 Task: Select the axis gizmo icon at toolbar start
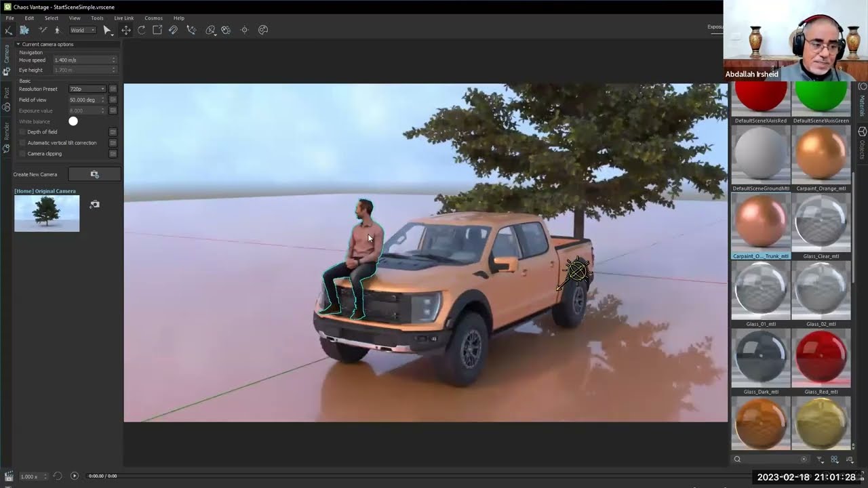9,30
